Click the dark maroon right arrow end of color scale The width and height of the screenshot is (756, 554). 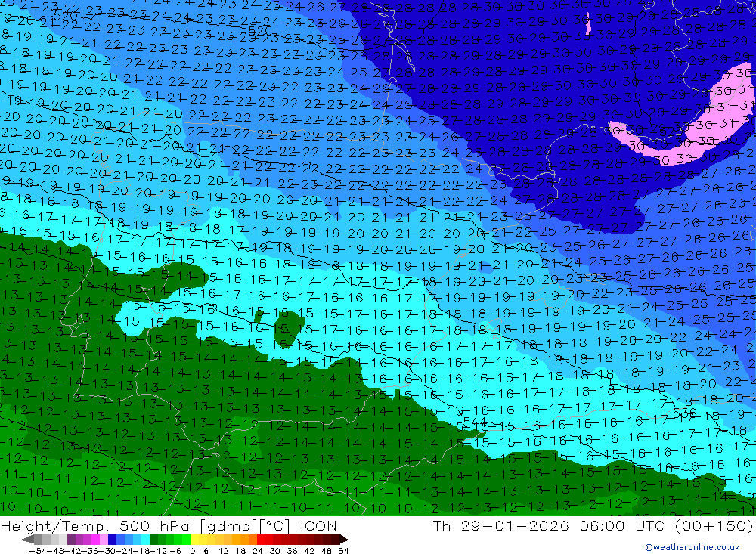(x=343, y=540)
